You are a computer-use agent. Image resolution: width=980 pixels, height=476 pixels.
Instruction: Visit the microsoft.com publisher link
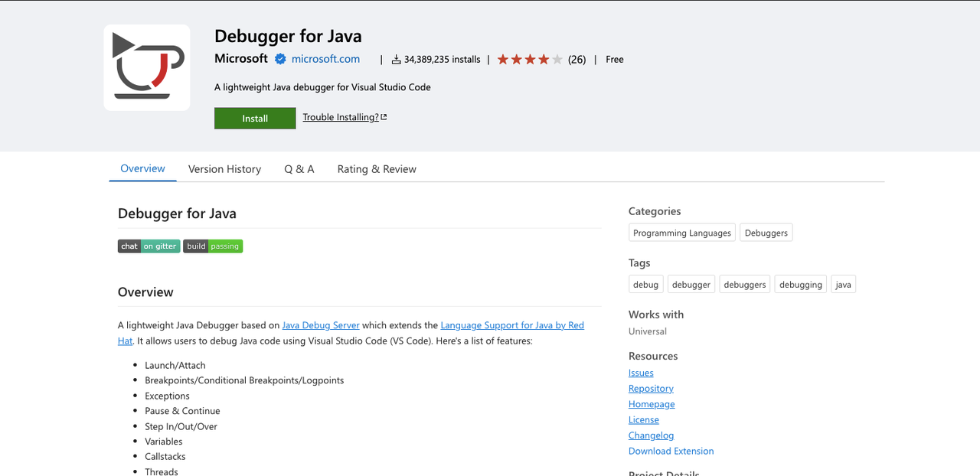325,59
